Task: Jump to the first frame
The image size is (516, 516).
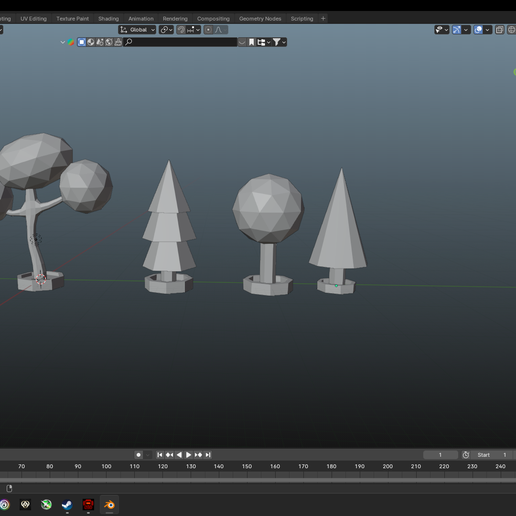Action: (x=160, y=455)
